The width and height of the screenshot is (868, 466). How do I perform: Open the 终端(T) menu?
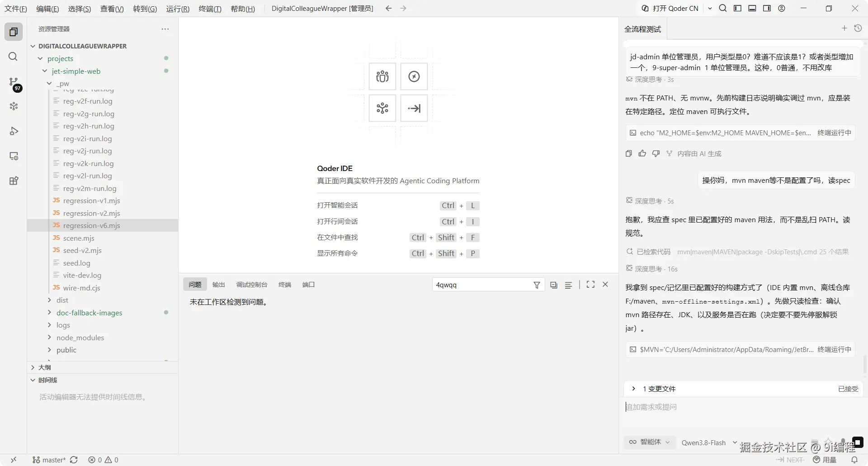pyautogui.click(x=210, y=9)
